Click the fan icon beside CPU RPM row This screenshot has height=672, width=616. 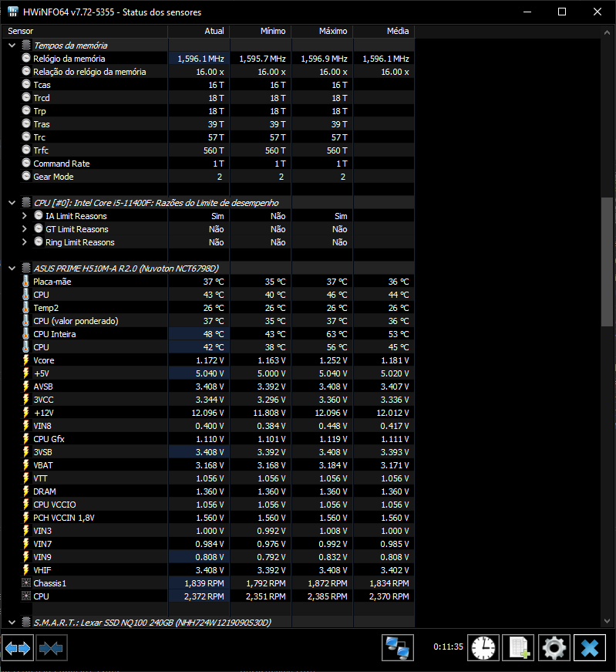(26, 596)
